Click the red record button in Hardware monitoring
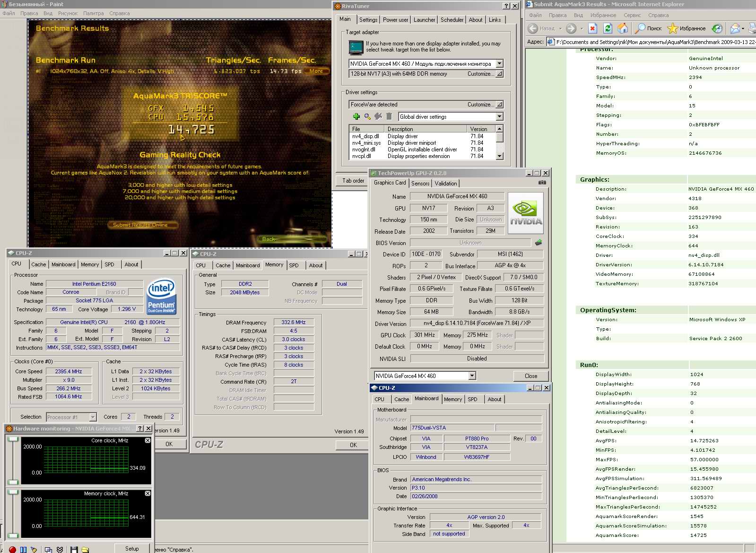 [x=12, y=549]
